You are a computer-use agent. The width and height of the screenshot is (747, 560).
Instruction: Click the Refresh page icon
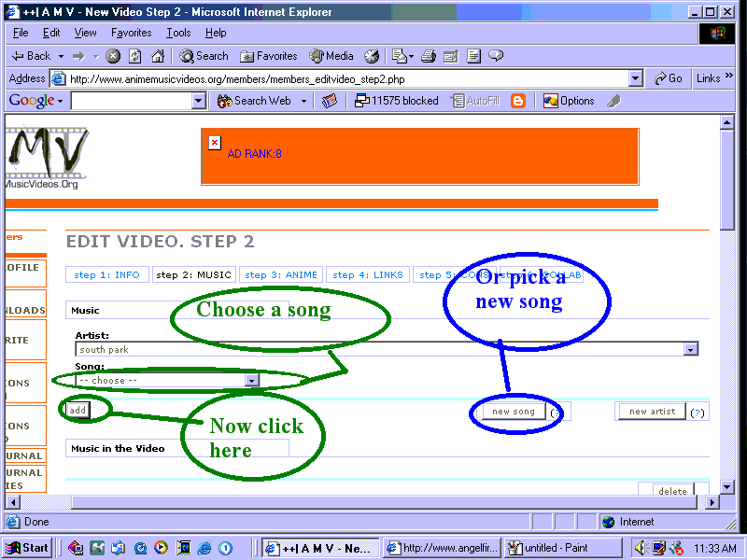coord(135,56)
